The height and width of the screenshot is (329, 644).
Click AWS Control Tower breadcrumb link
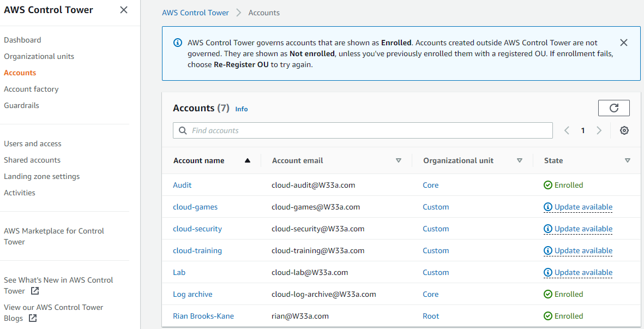(x=195, y=13)
